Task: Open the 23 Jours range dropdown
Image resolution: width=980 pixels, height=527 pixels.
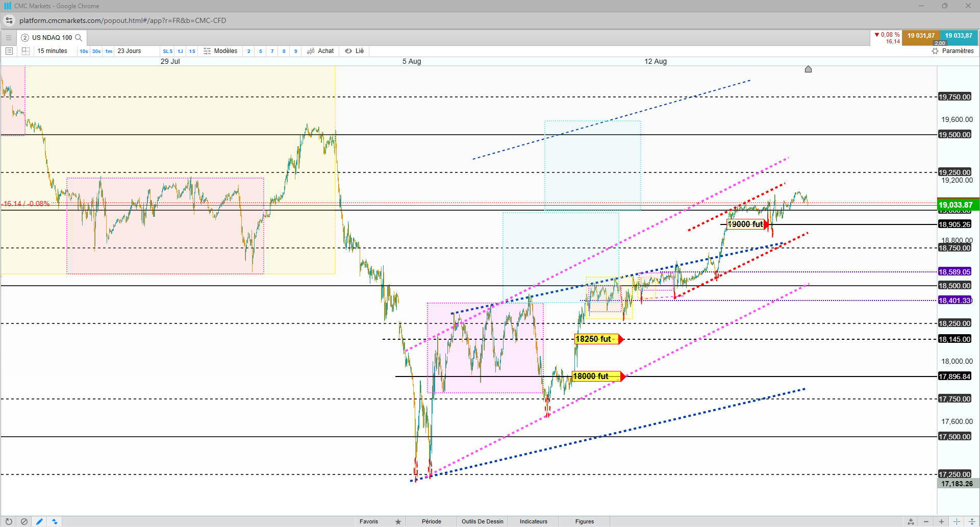Action: click(x=130, y=51)
